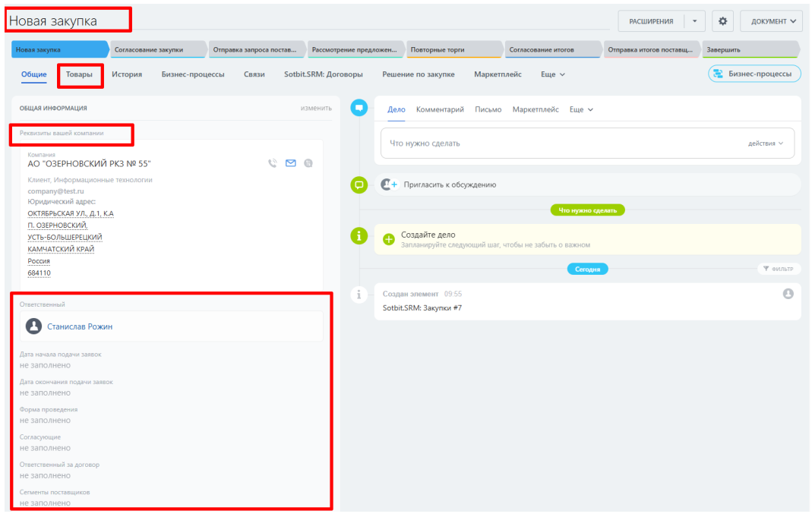Click the Бизнес-процессы button icon
Screen dimensions: 812x517
[719, 74]
